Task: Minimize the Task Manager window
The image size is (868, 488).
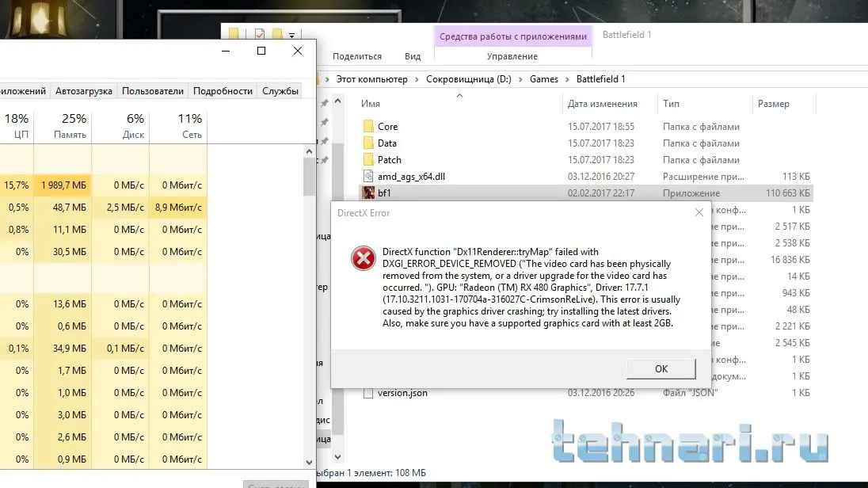Action: pyautogui.click(x=225, y=51)
